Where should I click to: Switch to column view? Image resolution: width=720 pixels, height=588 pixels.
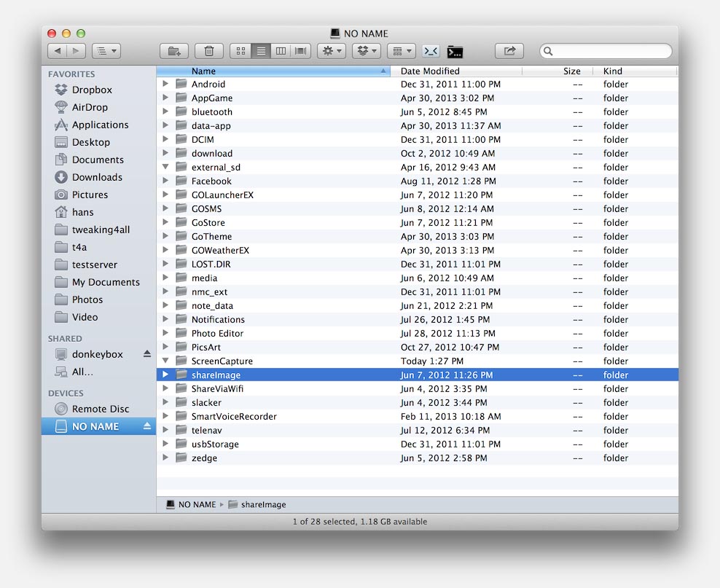point(281,51)
